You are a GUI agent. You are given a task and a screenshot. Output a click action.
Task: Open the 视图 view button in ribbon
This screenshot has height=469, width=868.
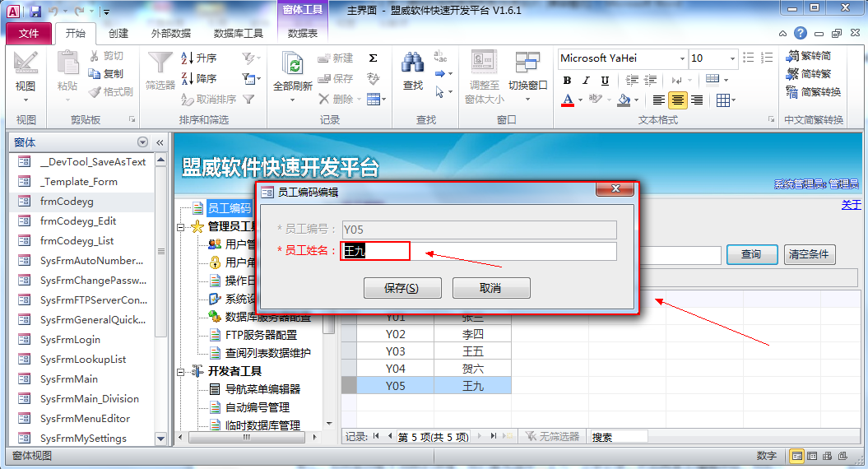[25, 77]
